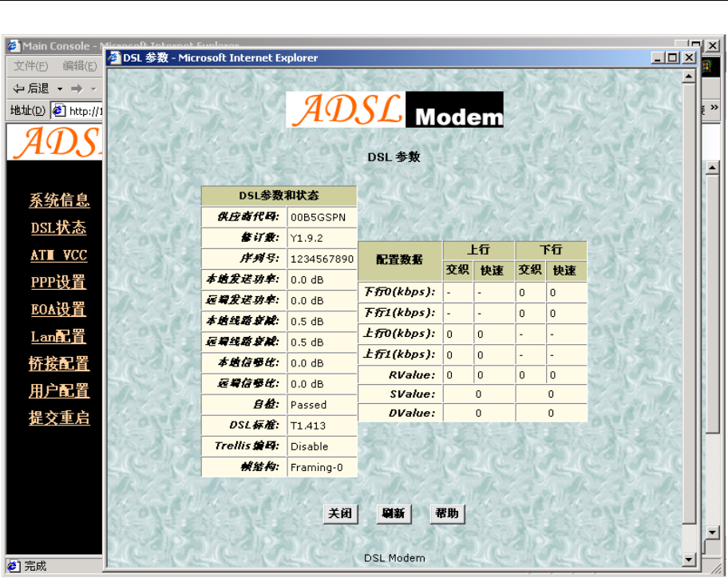This screenshot has height=578, width=728.
Task: Click the 下行 column header
Action: coord(551,250)
